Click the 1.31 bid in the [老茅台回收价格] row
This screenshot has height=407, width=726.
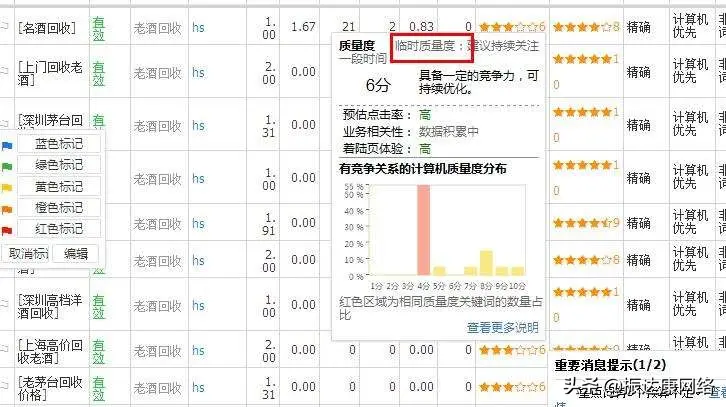pos(269,388)
